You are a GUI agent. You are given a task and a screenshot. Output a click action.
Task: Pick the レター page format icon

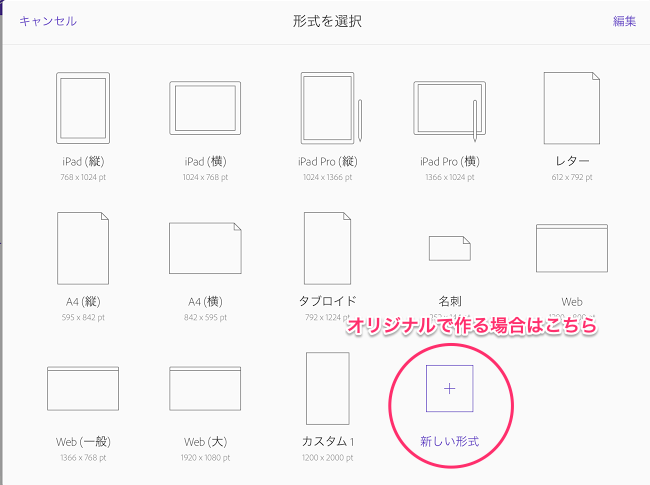point(572,108)
